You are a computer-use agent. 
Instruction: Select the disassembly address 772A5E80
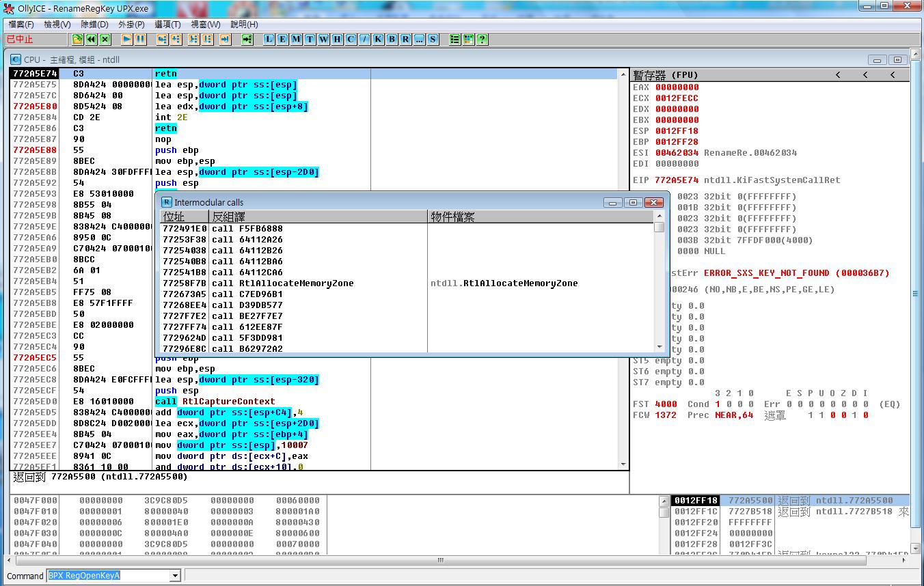click(x=35, y=107)
